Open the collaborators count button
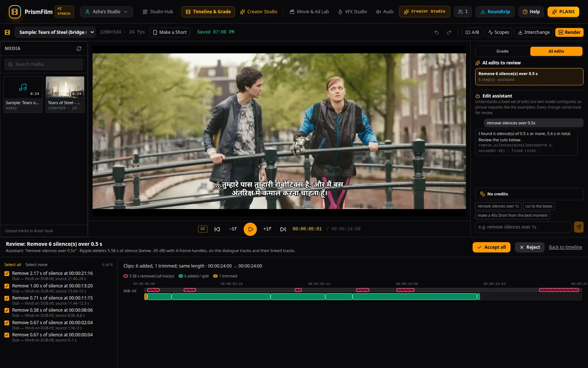The width and height of the screenshot is (588, 368). 463,12
